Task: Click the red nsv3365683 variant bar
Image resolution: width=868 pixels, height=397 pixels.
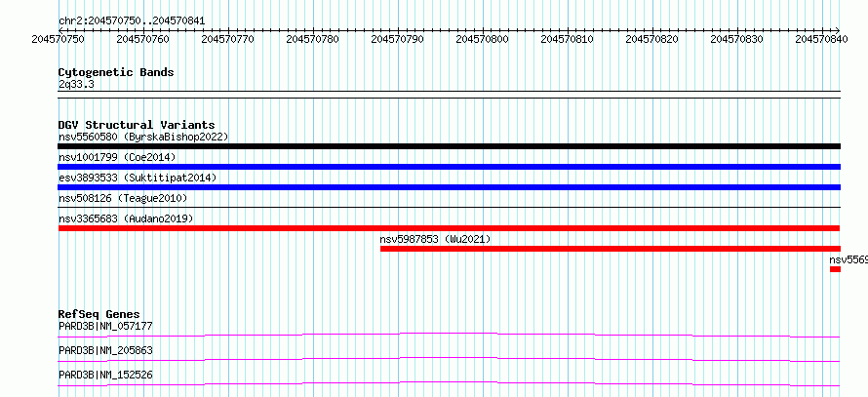Action: [449, 228]
